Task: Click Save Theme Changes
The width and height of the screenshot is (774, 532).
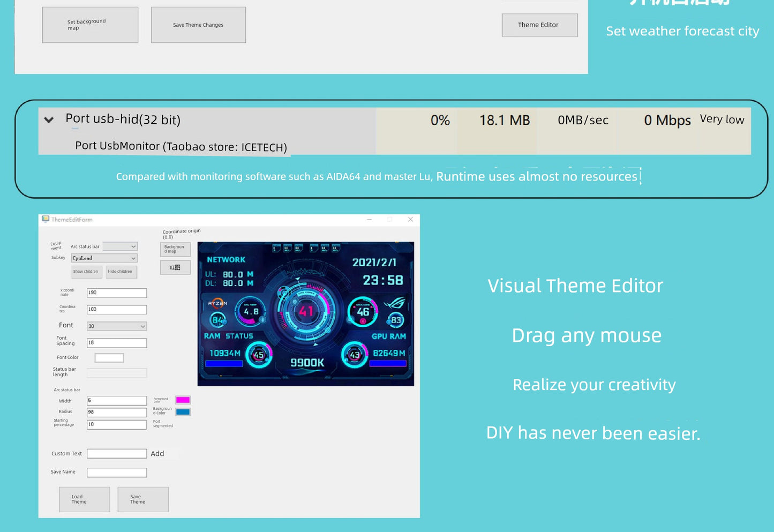Action: click(198, 25)
